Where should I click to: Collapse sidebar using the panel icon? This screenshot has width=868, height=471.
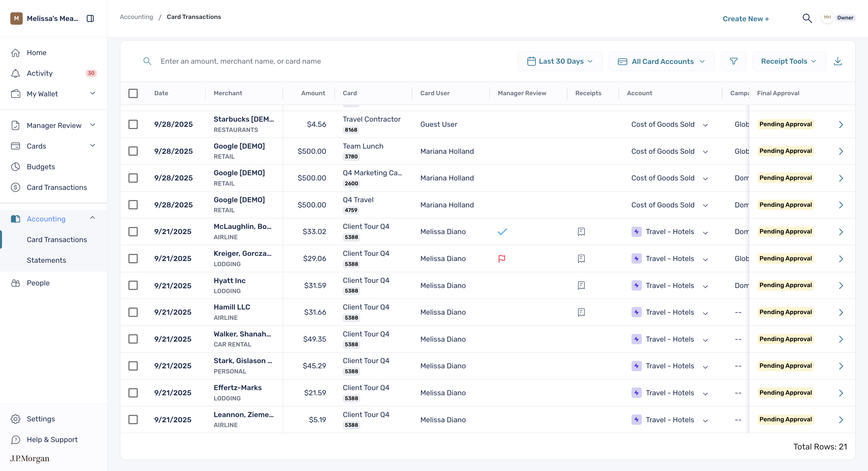(x=90, y=19)
